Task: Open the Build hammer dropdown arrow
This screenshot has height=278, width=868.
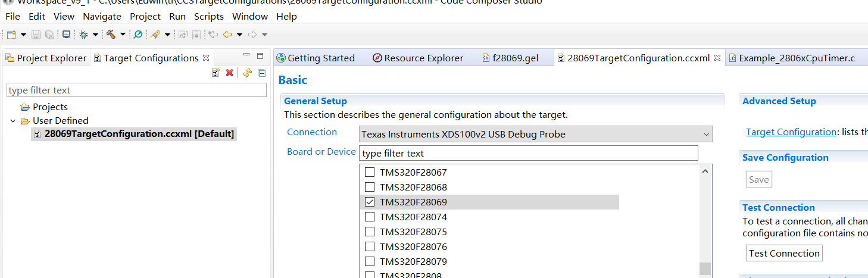Action: coord(123,35)
